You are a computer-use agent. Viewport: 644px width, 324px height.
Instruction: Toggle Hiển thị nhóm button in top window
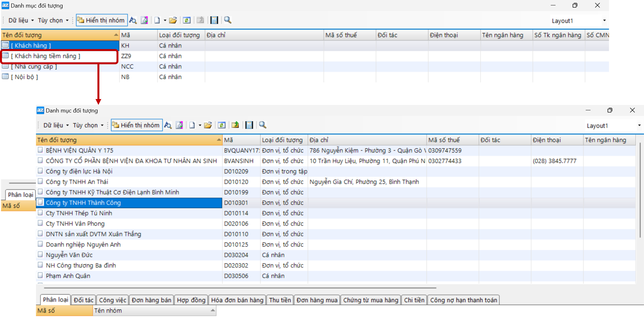click(x=101, y=20)
